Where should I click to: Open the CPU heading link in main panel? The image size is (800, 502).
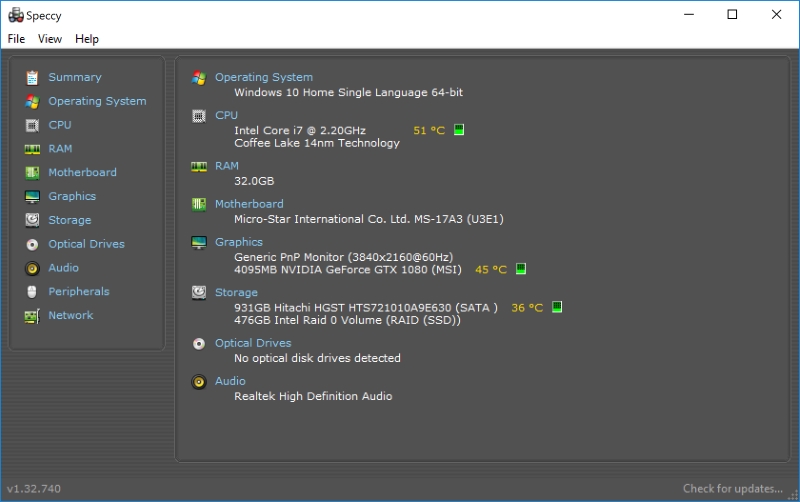click(227, 115)
